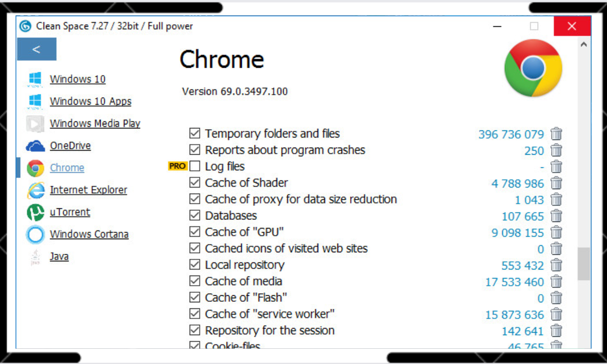Open the Windows 10 section

click(x=77, y=79)
